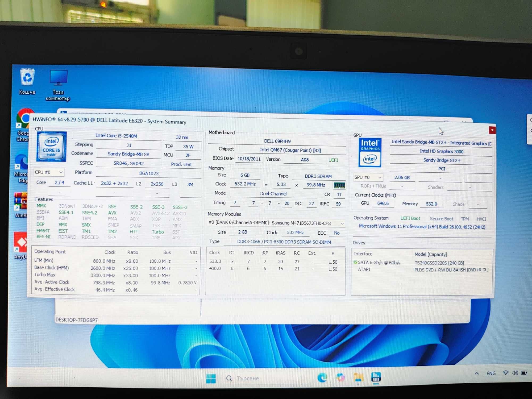Open battery tray icon

pos(524,373)
